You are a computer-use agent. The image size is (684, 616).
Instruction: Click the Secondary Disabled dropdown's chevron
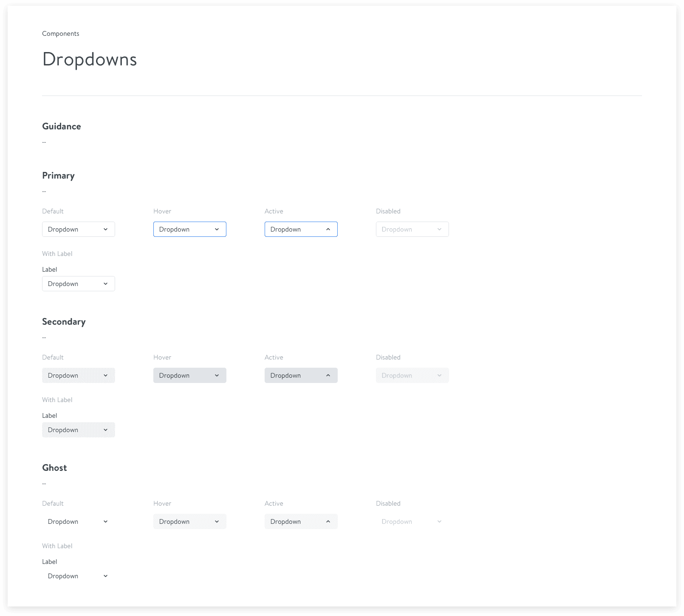click(x=439, y=375)
